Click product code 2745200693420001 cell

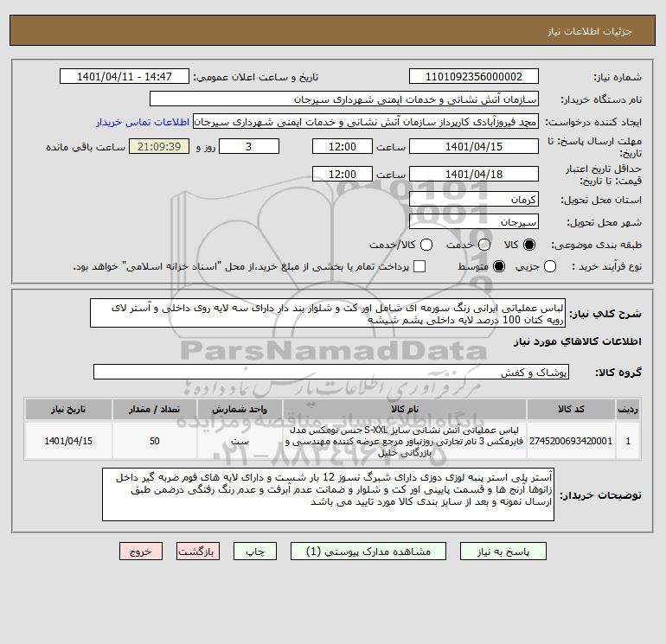[x=571, y=441]
